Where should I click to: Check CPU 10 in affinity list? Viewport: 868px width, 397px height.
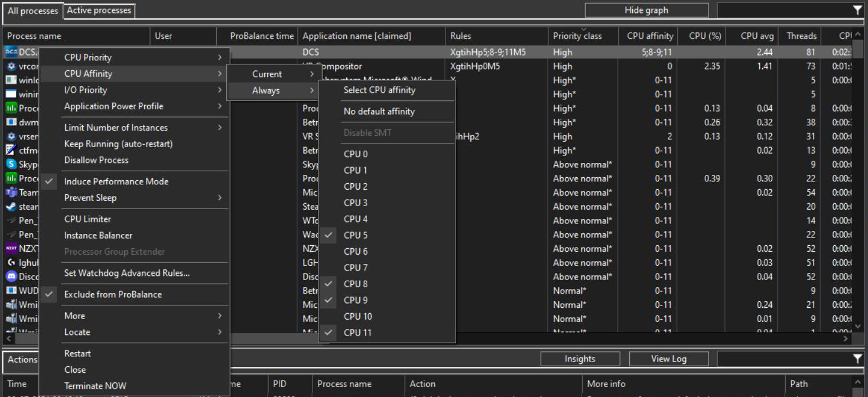click(x=387, y=316)
